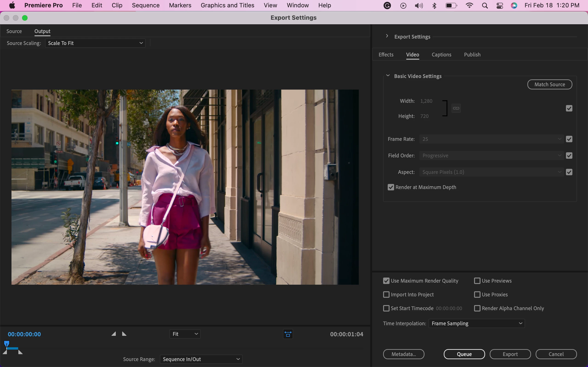The width and height of the screenshot is (588, 367).
Task: Switch to the Effects tab
Action: point(386,55)
